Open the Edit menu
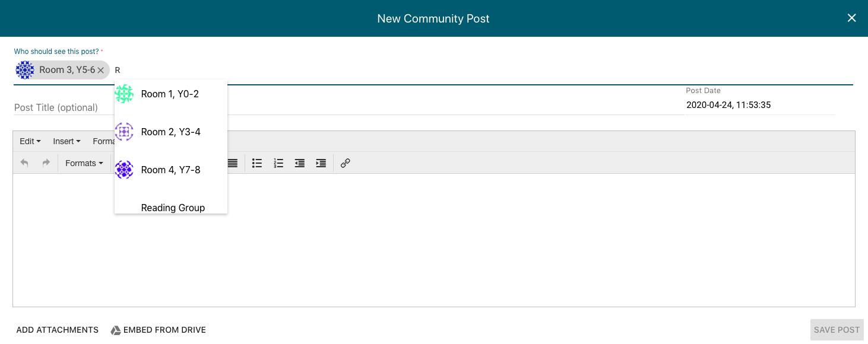868x344 pixels. tap(30, 141)
